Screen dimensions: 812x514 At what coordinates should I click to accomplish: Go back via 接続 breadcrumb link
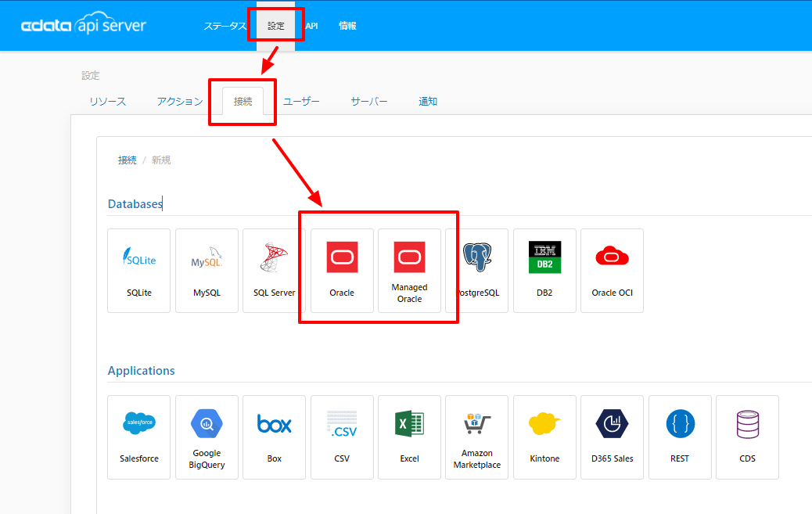pyautogui.click(x=128, y=160)
